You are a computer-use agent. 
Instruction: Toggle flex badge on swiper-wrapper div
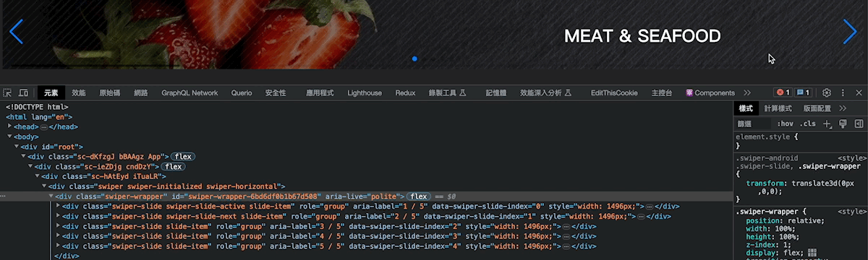point(419,196)
